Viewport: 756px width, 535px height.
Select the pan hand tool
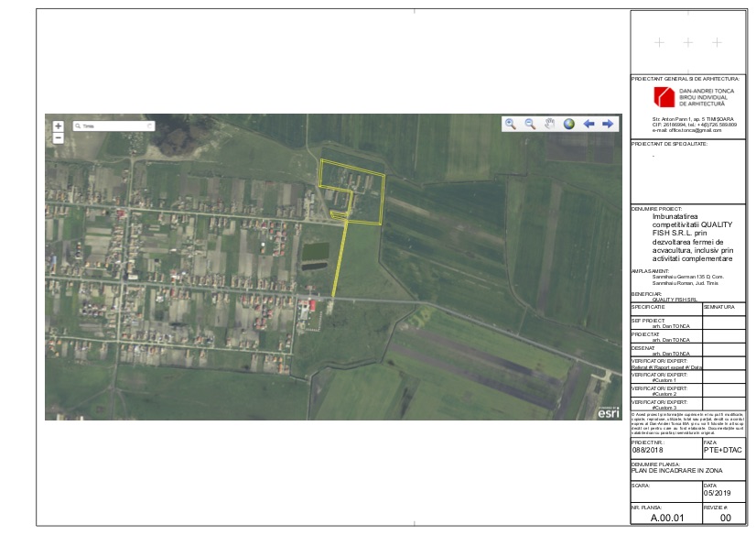[x=549, y=124]
